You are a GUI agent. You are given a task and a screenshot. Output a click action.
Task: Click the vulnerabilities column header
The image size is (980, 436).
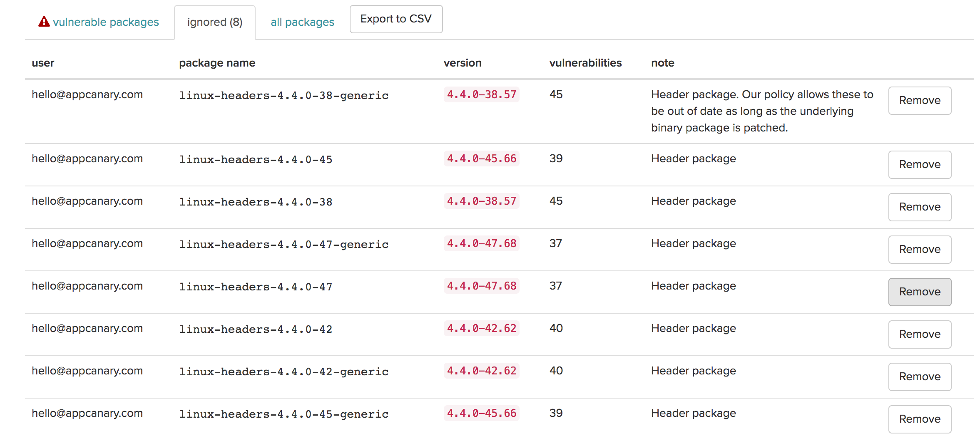(585, 63)
